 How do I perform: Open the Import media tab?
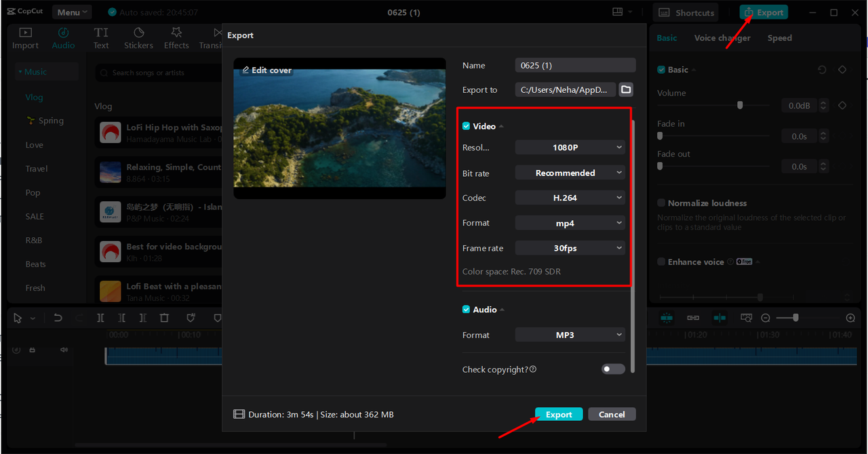click(25, 38)
